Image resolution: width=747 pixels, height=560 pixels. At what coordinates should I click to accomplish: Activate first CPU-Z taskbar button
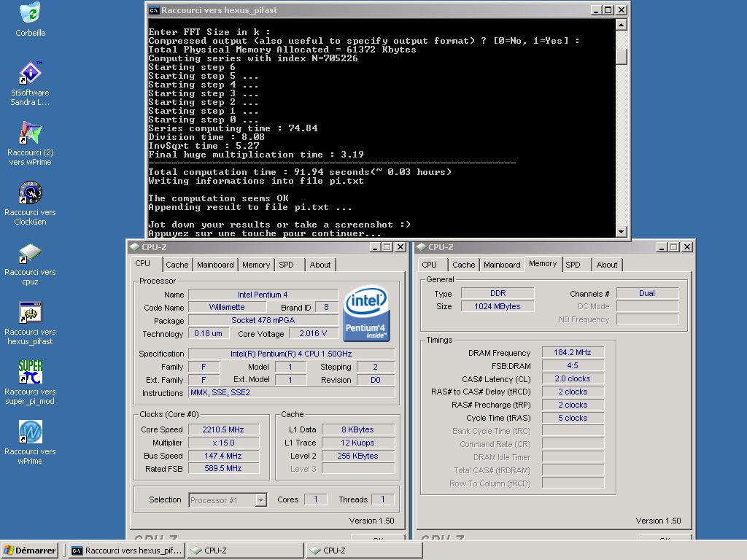tap(246, 550)
